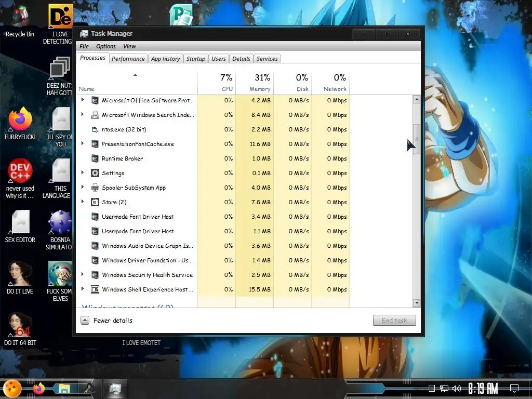
Task: Click the process list scrollbar thumb
Action: (417, 139)
